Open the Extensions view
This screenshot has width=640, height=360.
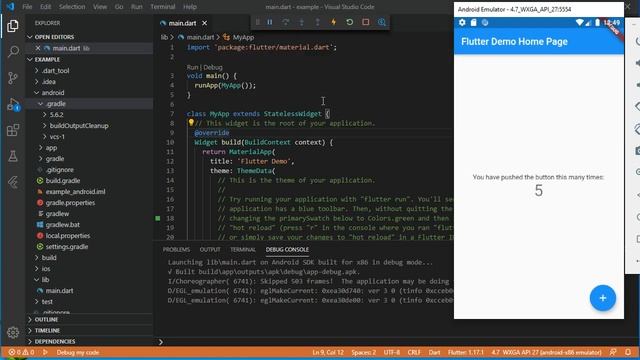(x=13, y=130)
